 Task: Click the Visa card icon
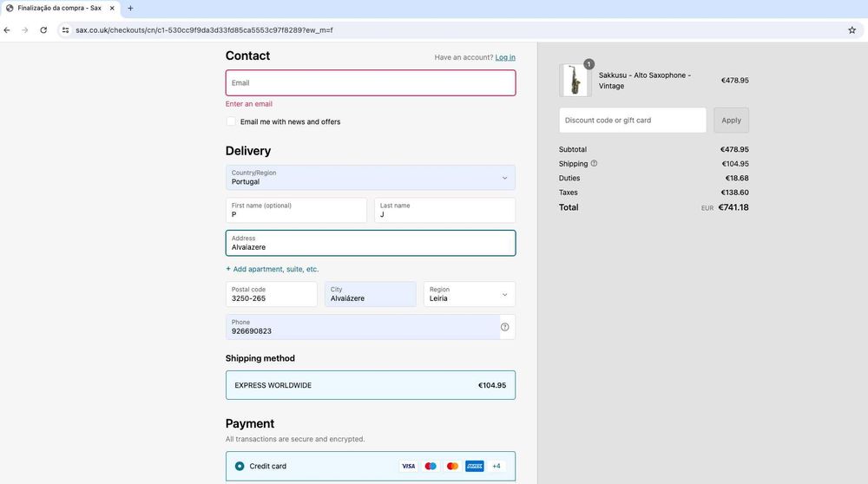408,466
